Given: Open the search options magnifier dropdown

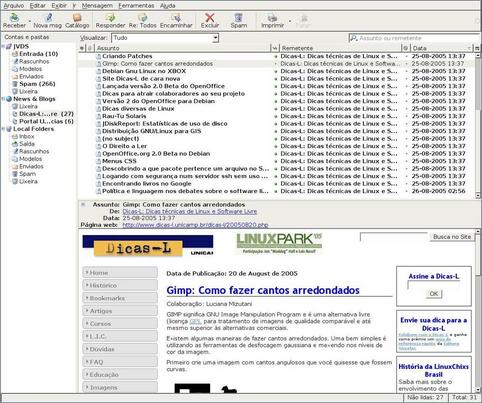Looking at the screenshot, I should [x=353, y=38].
